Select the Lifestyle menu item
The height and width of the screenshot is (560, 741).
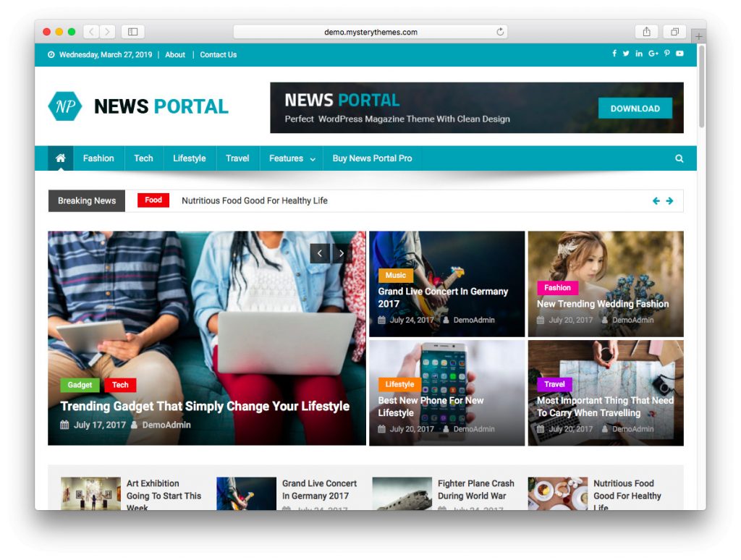pyautogui.click(x=190, y=158)
